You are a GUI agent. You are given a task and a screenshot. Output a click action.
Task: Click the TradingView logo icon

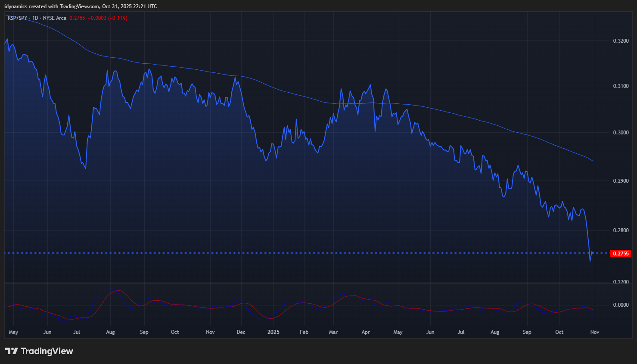(x=11, y=351)
